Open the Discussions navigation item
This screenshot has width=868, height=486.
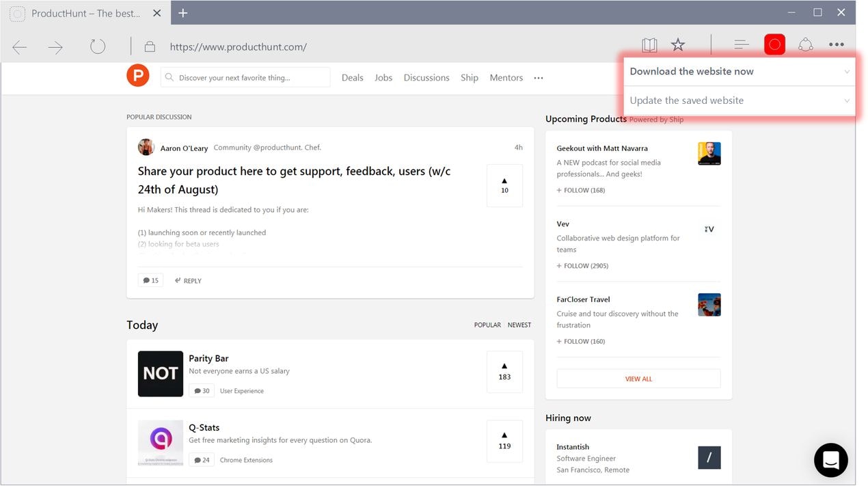pyautogui.click(x=426, y=78)
